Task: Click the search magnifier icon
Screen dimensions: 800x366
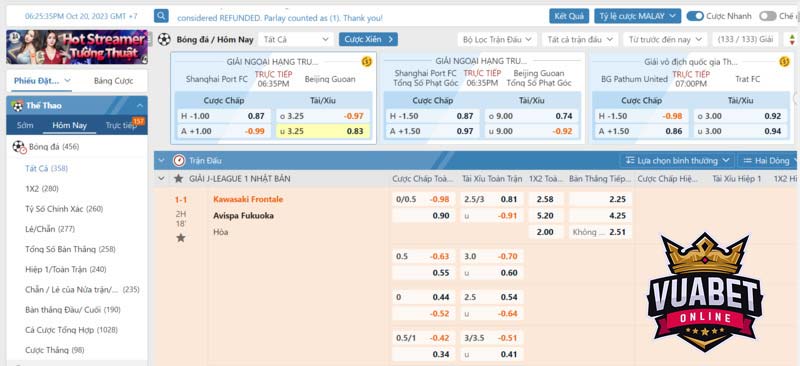Action: (x=161, y=16)
